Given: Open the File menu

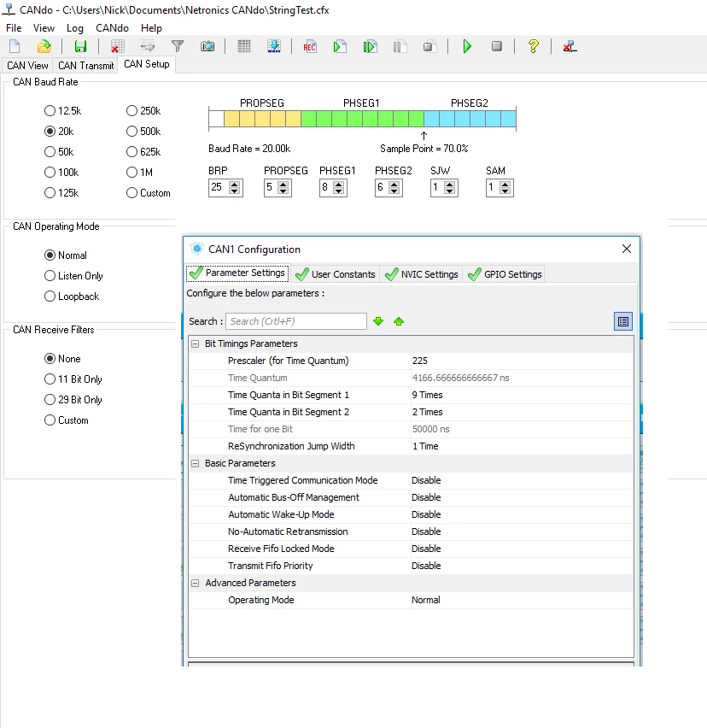Looking at the screenshot, I should (x=14, y=28).
